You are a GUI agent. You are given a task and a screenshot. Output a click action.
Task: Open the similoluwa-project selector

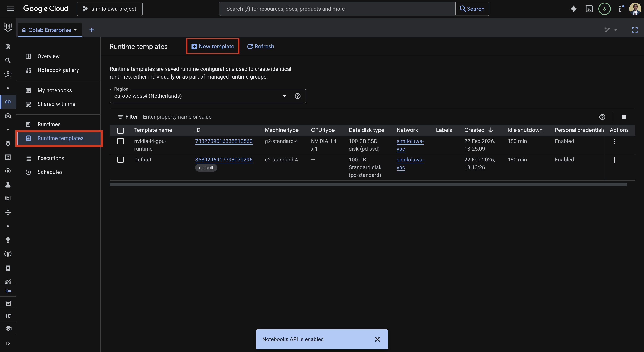tap(110, 9)
